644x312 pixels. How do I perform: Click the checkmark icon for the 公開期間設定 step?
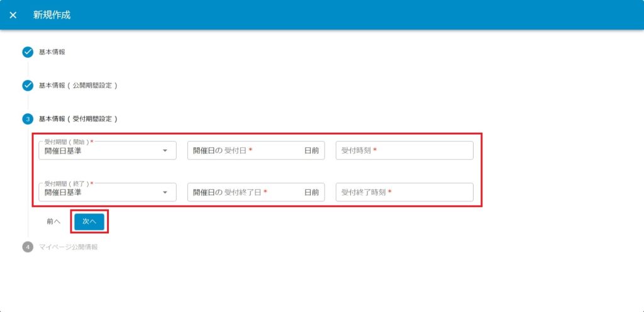point(28,86)
